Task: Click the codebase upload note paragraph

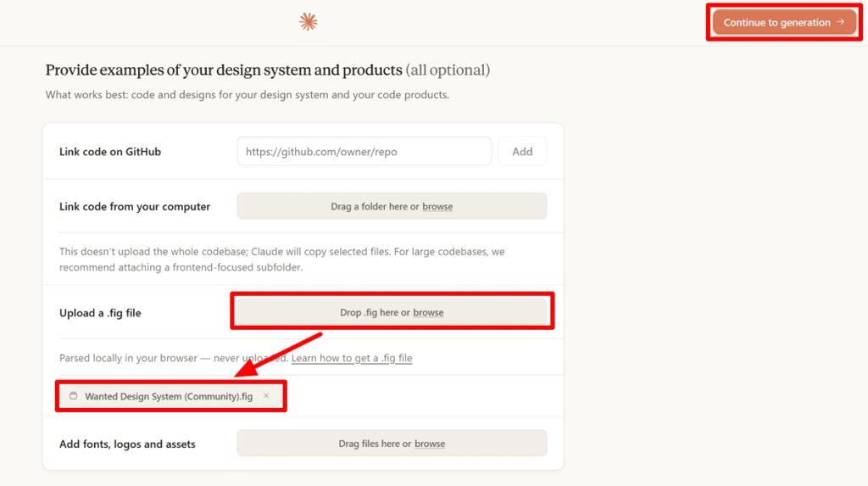Action: 281,260
